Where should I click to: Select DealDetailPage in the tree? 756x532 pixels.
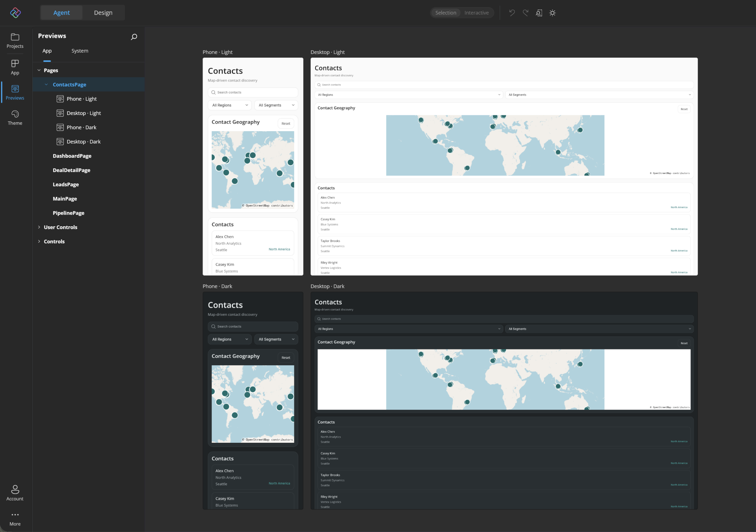pyautogui.click(x=71, y=170)
